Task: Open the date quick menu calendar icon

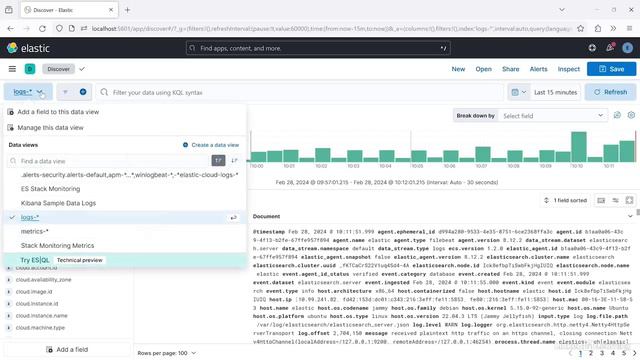Action: (518, 92)
